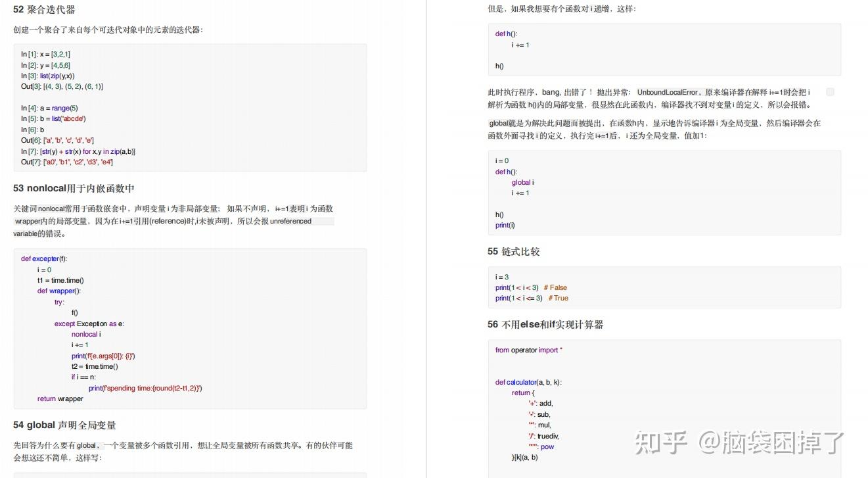The width and height of the screenshot is (868, 478).
Task: Select the global i line in the code block
Action: point(522,182)
